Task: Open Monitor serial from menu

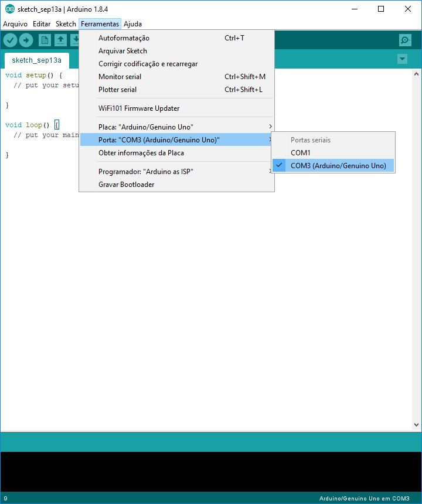Action: click(x=176, y=77)
